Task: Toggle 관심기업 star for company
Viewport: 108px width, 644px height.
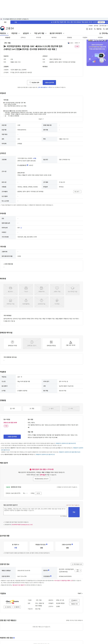Action: (8, 607)
